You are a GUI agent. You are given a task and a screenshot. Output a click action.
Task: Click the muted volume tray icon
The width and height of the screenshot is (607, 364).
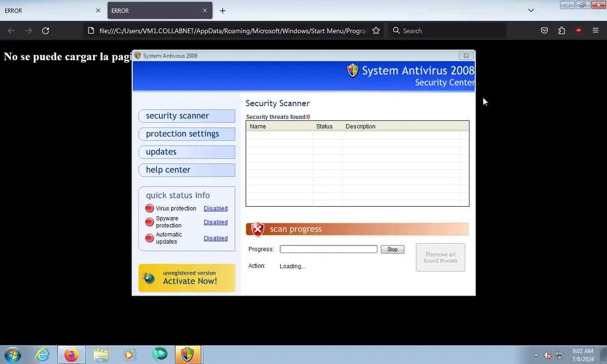point(547,355)
